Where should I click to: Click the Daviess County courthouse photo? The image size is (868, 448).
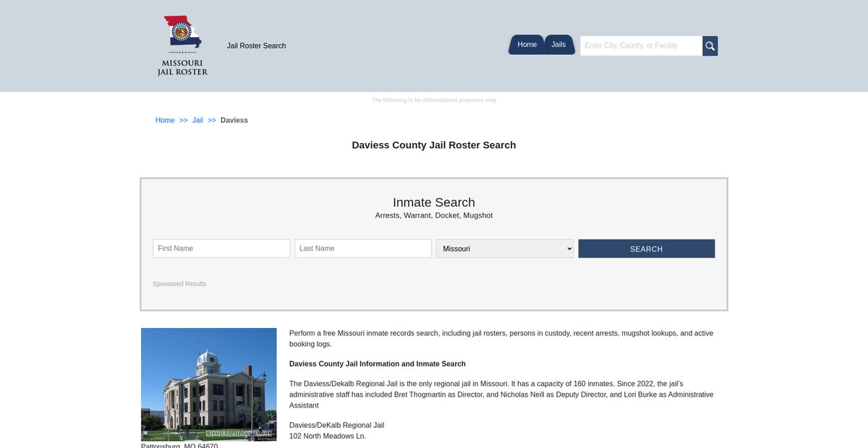click(x=209, y=384)
